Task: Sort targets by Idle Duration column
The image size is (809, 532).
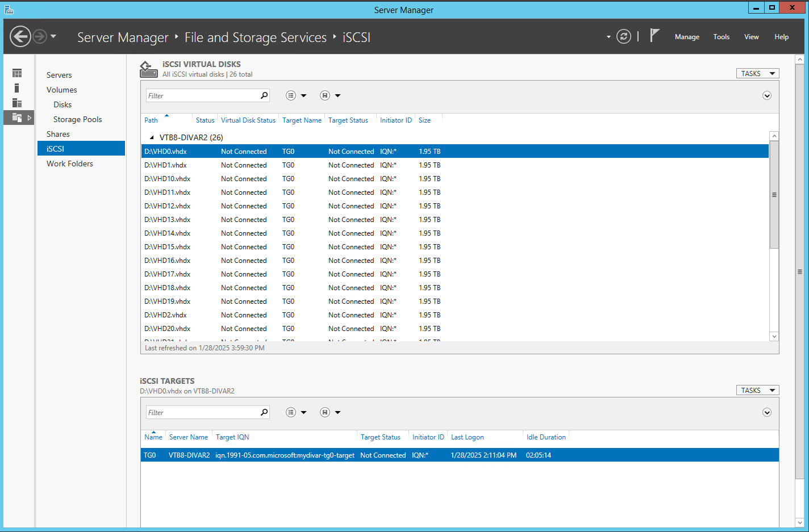Action: [546, 437]
